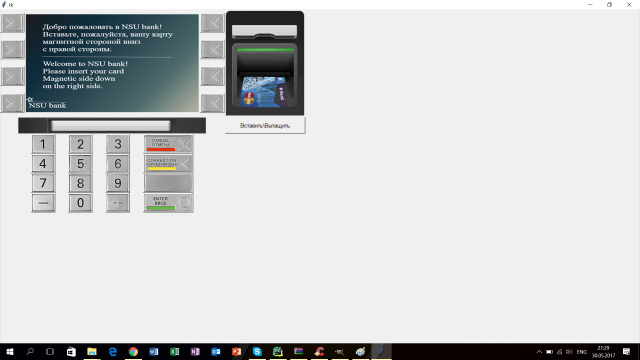The width and height of the screenshot is (640, 360).
Task: Tap keypad digit 5
Action: 80,164
